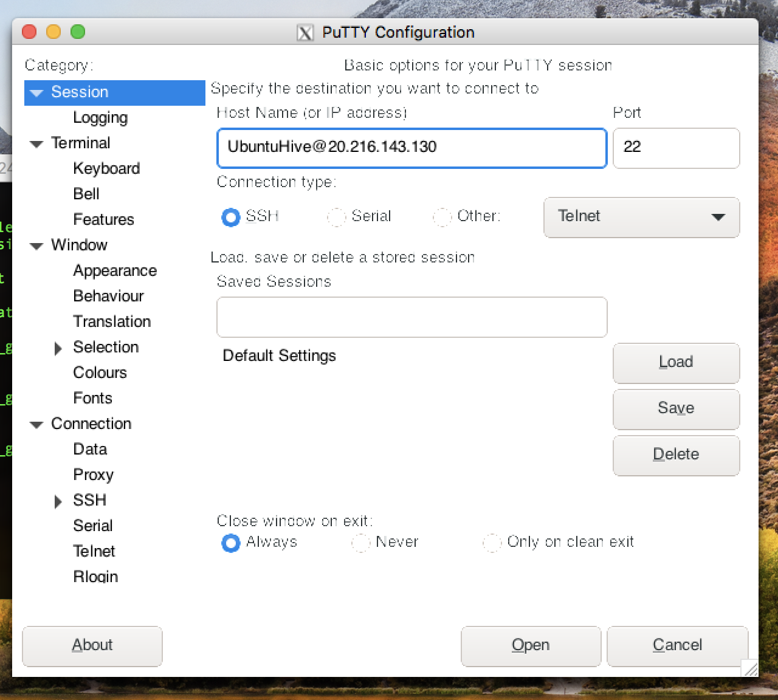The width and height of the screenshot is (778, 700).
Task: Click the green zoom window button
Action: click(78, 32)
